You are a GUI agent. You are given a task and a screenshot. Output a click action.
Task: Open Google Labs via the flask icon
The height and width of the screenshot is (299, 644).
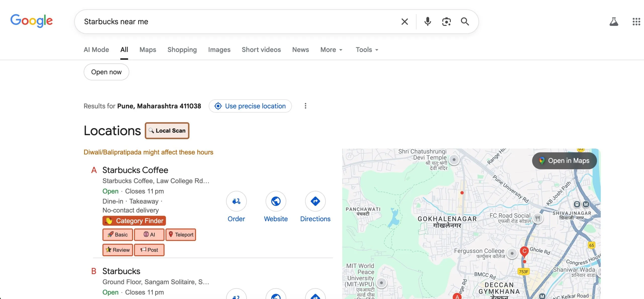tap(614, 22)
